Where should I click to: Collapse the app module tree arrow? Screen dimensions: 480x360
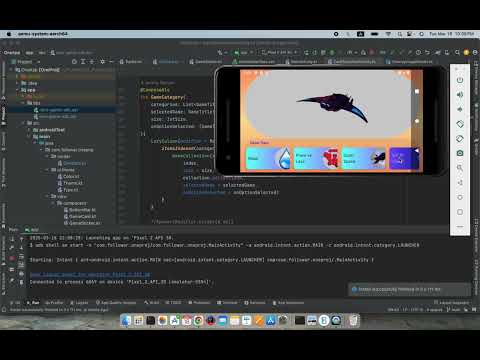pyautogui.click(x=18, y=90)
